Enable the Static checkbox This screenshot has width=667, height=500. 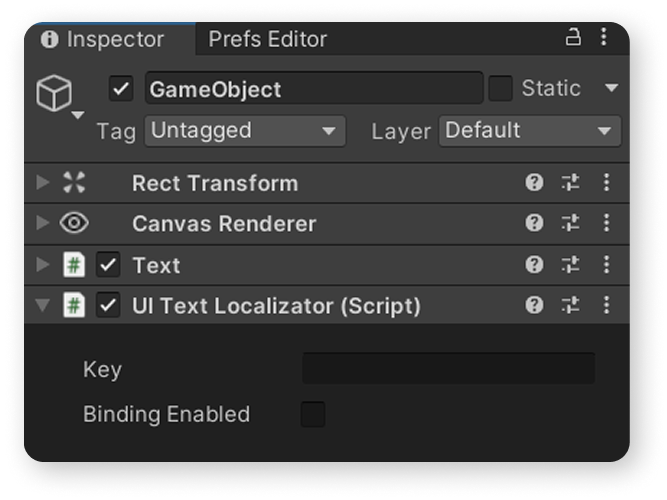(x=500, y=89)
